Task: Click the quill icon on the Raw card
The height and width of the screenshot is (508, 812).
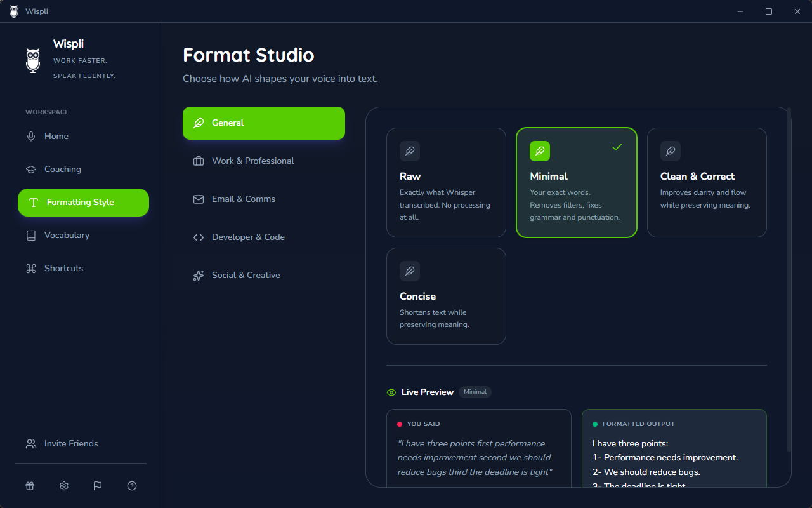Action: [409, 151]
